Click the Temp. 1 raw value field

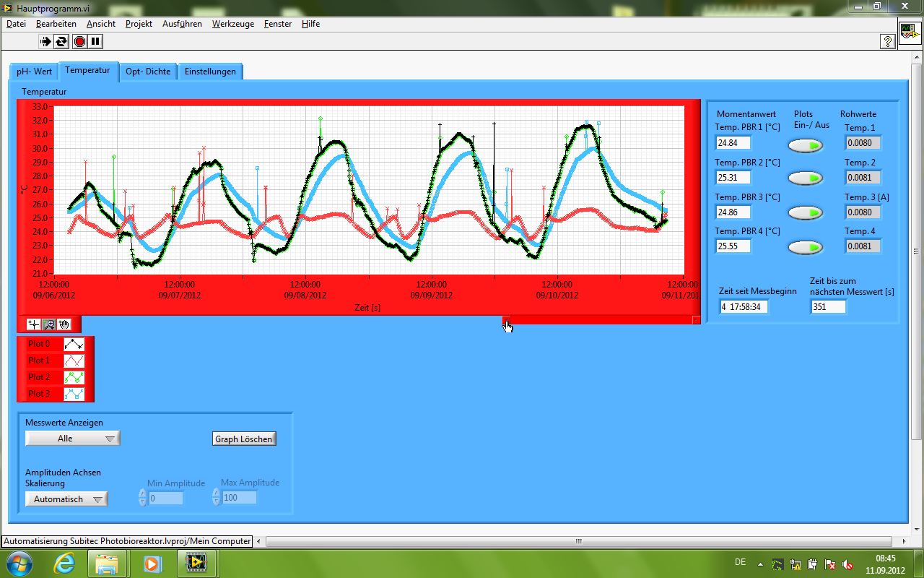863,143
